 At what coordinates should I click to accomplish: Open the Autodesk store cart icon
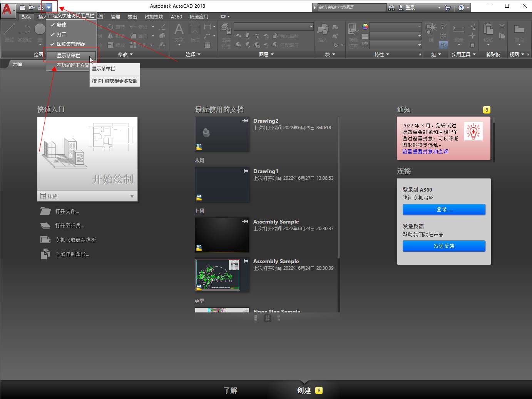point(447,7)
